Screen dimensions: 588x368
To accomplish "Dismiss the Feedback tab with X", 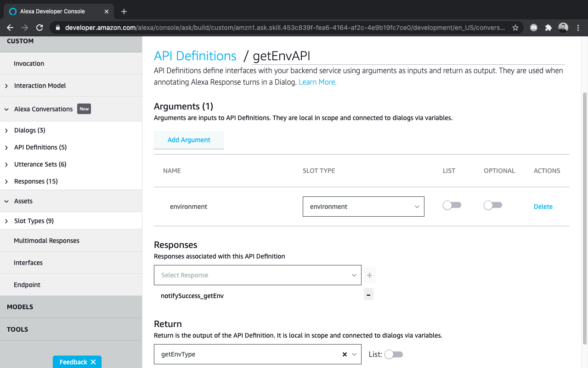I will pos(93,362).
